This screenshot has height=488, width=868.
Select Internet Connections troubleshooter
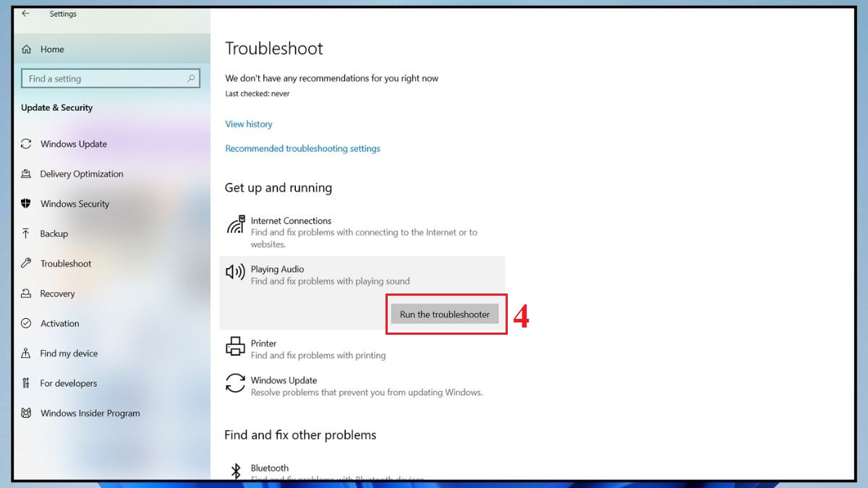[291, 221]
